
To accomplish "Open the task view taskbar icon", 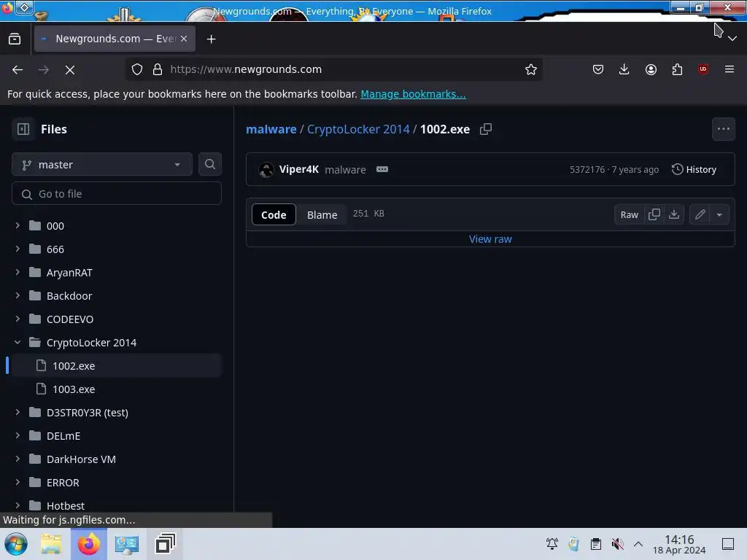I will point(166,544).
